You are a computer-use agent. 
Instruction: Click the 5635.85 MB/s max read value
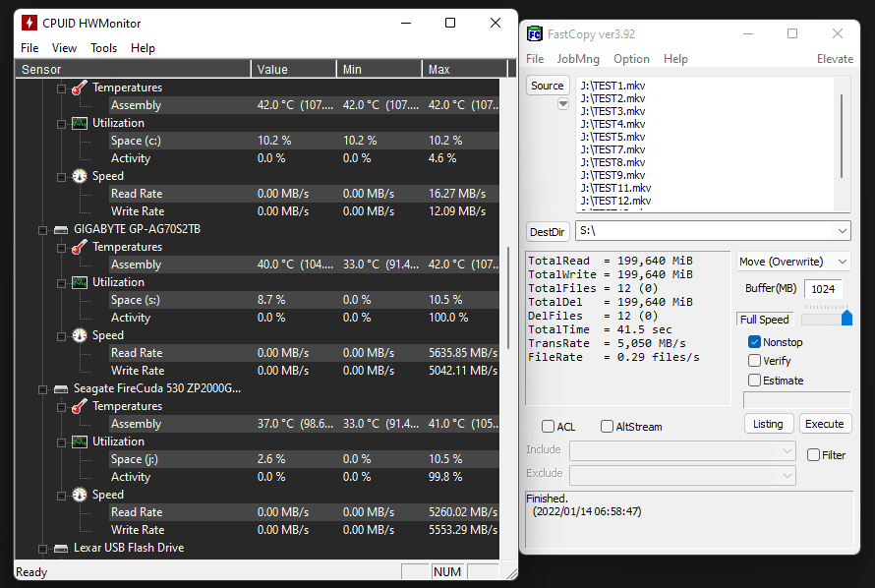pos(463,353)
